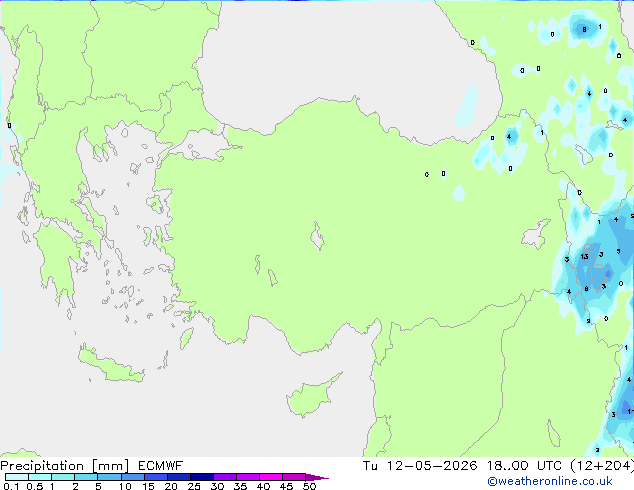Viewport: 634px width, 490px height.
Task: Click the '35' legend scale label
Action: pos(241,486)
